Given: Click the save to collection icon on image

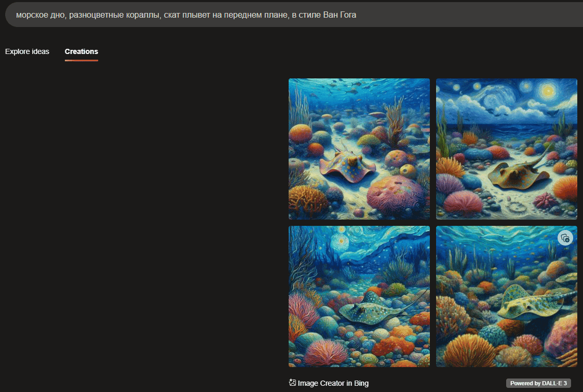Looking at the screenshot, I should (565, 238).
